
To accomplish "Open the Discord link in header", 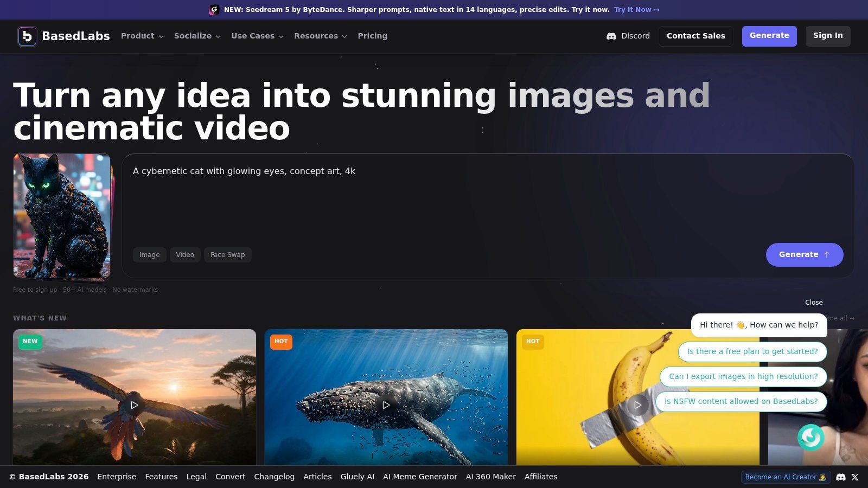I will [628, 36].
